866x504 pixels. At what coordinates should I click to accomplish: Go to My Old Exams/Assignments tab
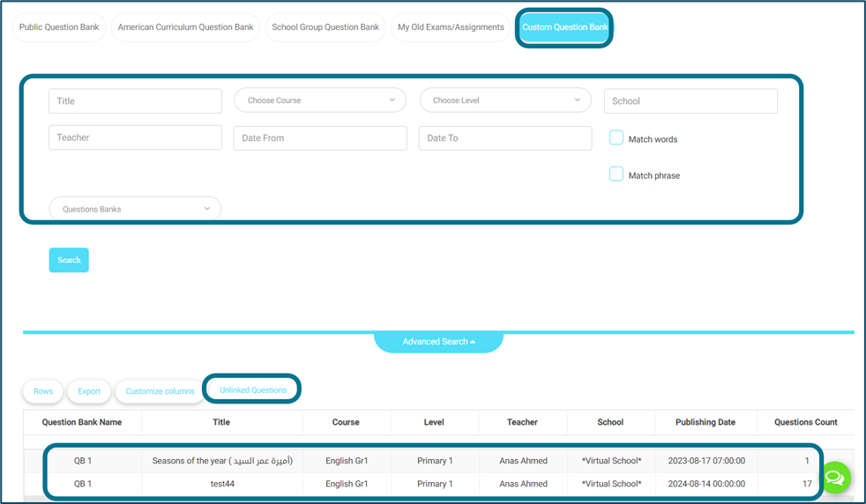451,27
